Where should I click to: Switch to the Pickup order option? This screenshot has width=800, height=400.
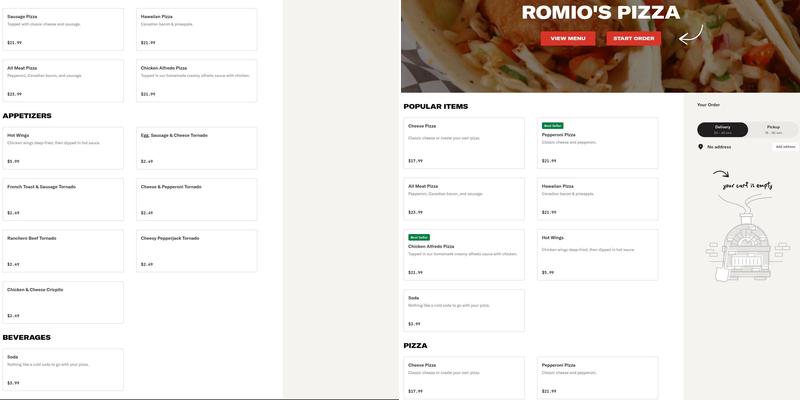(773, 129)
